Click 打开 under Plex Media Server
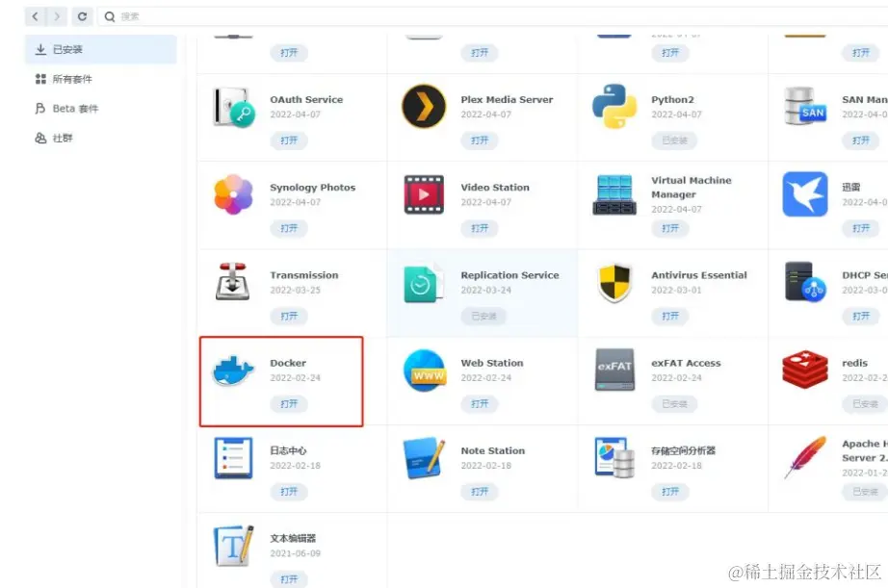 click(479, 141)
